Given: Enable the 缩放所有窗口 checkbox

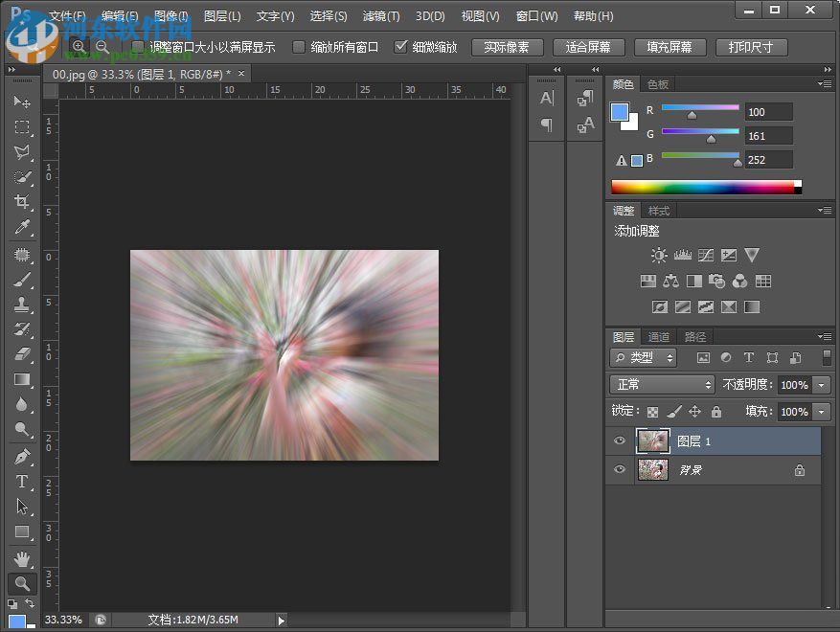Looking at the screenshot, I should pyautogui.click(x=300, y=47).
